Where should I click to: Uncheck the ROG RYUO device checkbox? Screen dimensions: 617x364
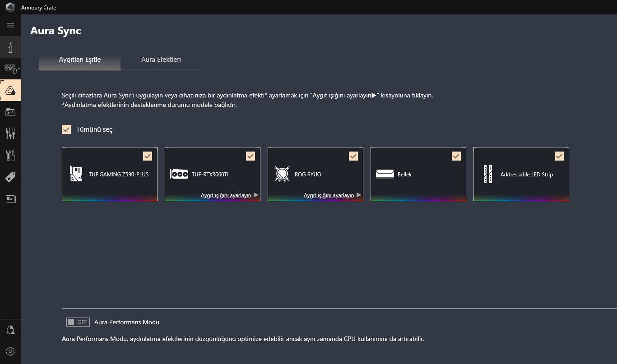click(x=353, y=156)
